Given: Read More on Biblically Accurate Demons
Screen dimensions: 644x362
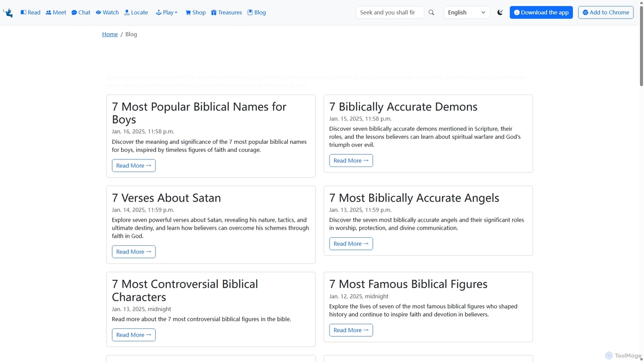Looking at the screenshot, I should pyautogui.click(x=351, y=160).
